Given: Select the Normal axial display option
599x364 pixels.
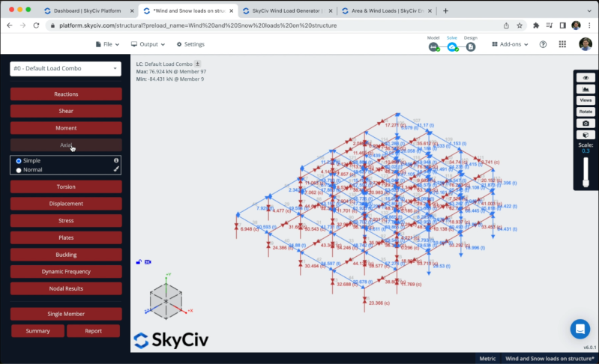Looking at the screenshot, I should point(18,170).
